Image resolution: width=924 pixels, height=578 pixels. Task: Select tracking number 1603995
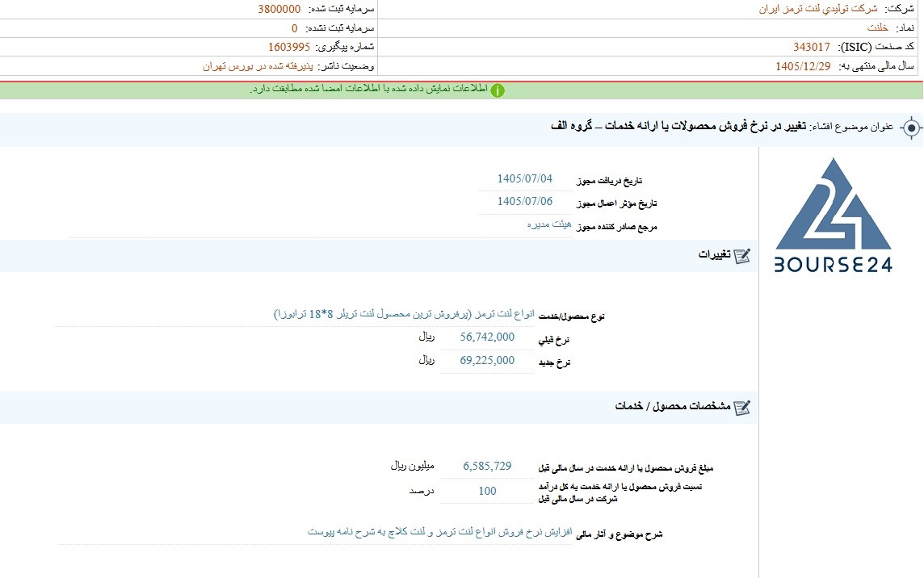point(289,47)
